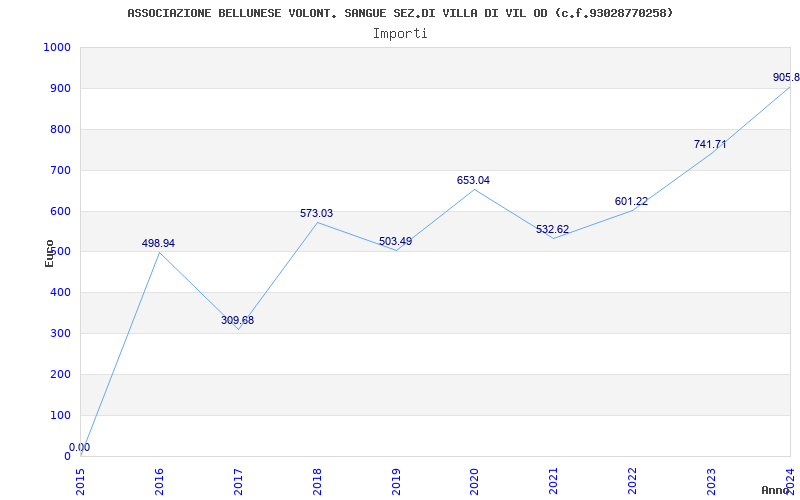This screenshot has height=500, width=800.
Task: Click the 2016 x-axis year label
Action: pyautogui.click(x=159, y=481)
